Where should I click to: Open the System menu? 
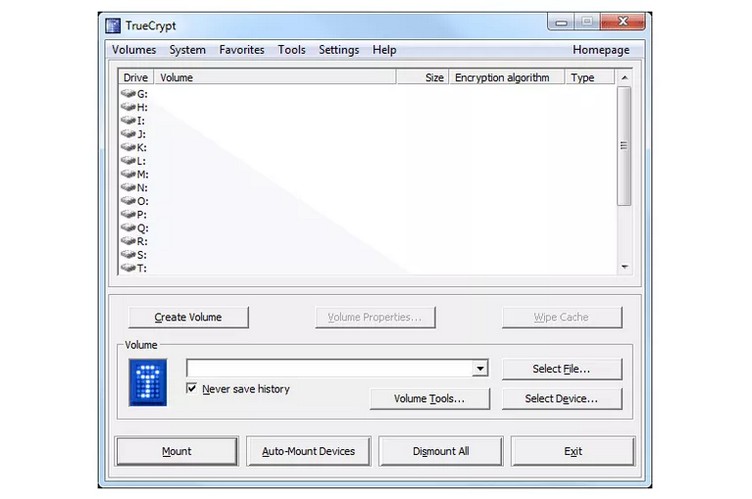(188, 50)
